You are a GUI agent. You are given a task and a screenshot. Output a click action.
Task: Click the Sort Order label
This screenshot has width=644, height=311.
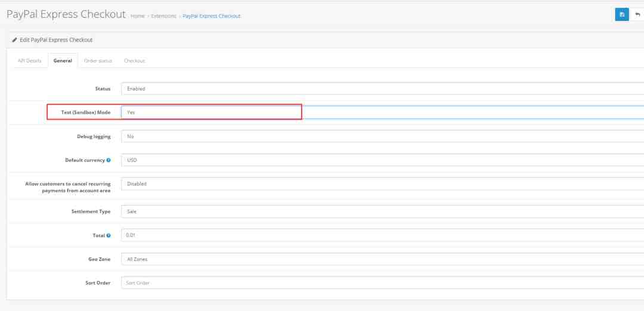pyautogui.click(x=98, y=283)
